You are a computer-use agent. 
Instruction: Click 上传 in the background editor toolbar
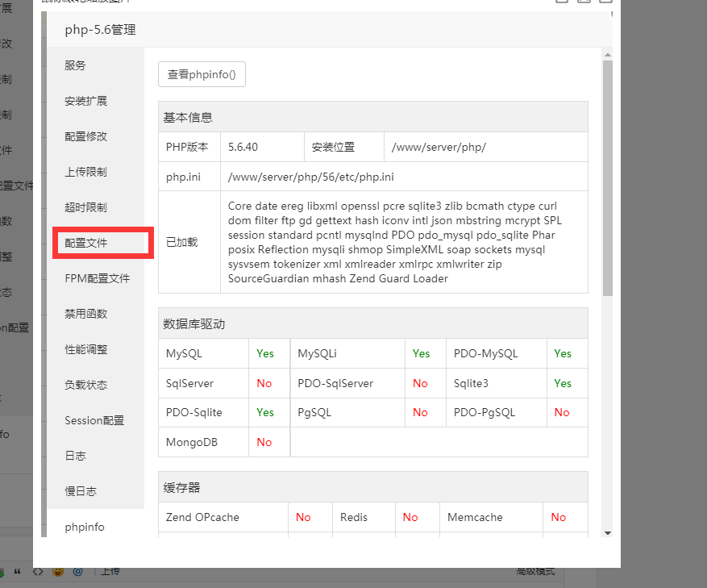click(x=110, y=572)
